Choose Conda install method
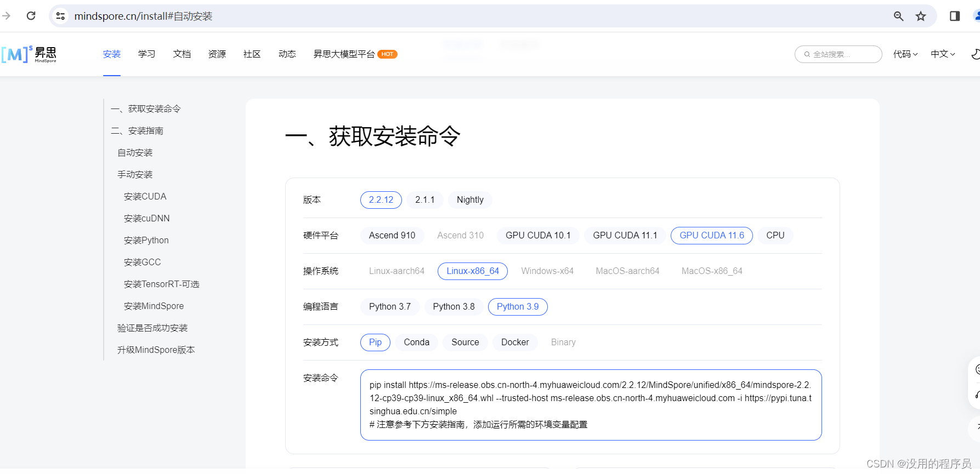The image size is (980, 474). click(x=417, y=342)
